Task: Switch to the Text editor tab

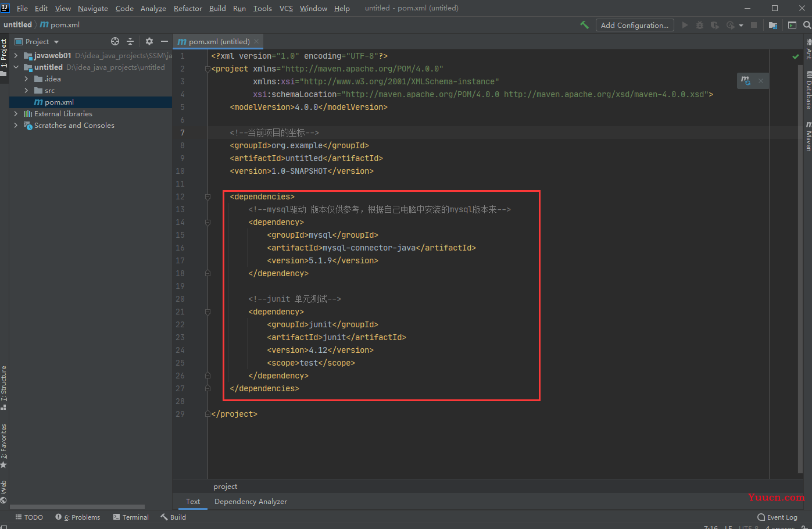Action: [193, 502]
